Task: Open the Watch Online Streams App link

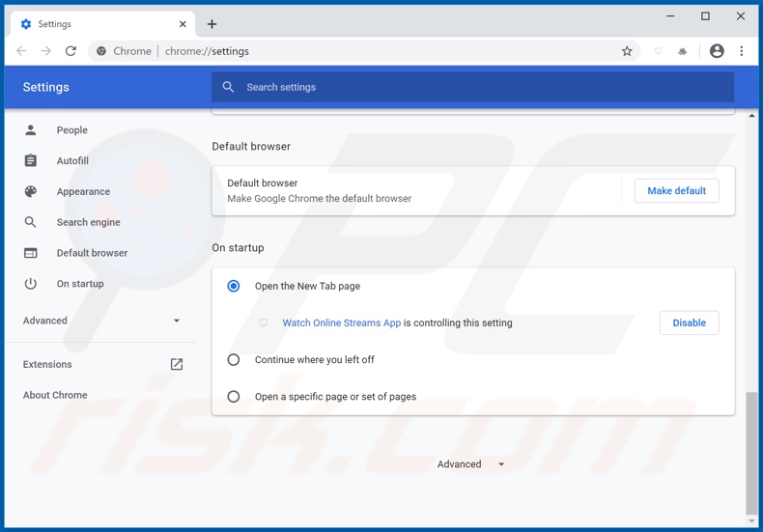Action: pyautogui.click(x=341, y=323)
